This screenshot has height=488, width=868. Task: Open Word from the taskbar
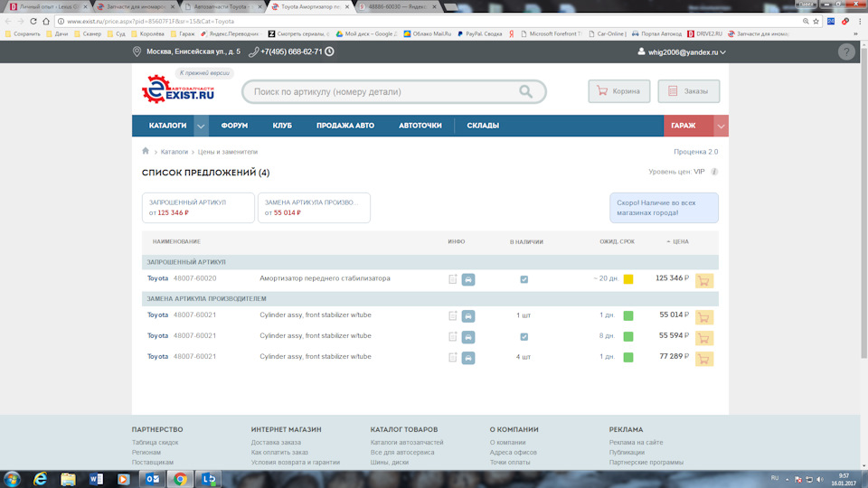click(x=96, y=479)
